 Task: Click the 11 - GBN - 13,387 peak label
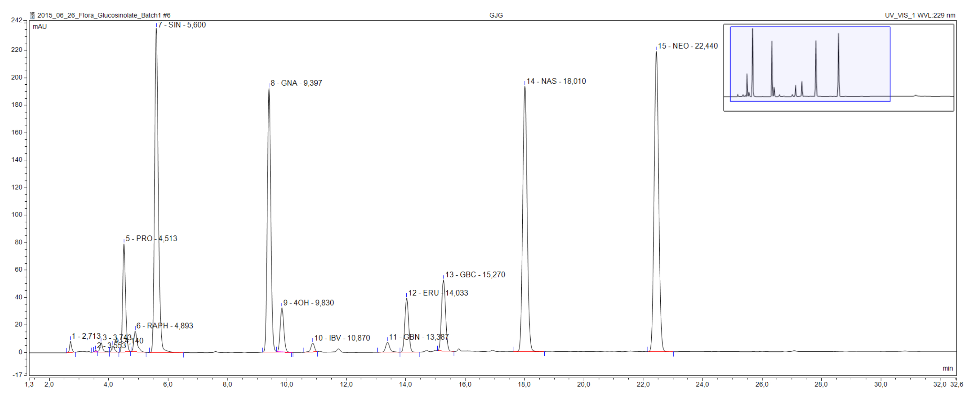[418, 337]
